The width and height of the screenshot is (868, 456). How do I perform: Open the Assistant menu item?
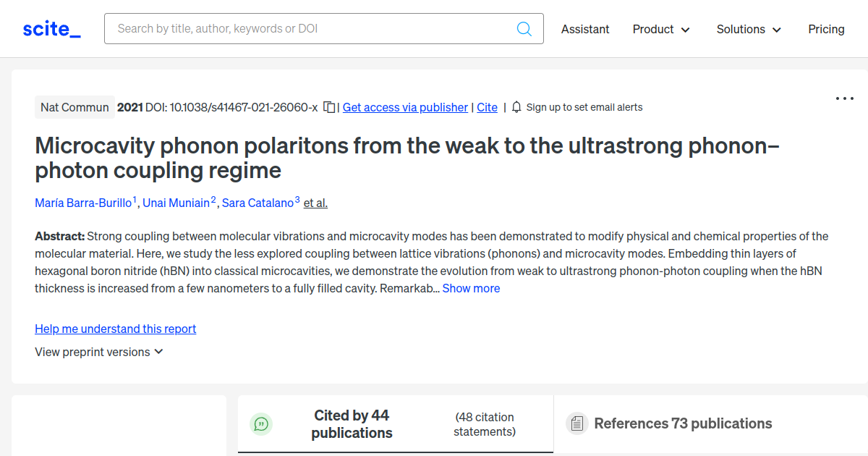tap(585, 29)
